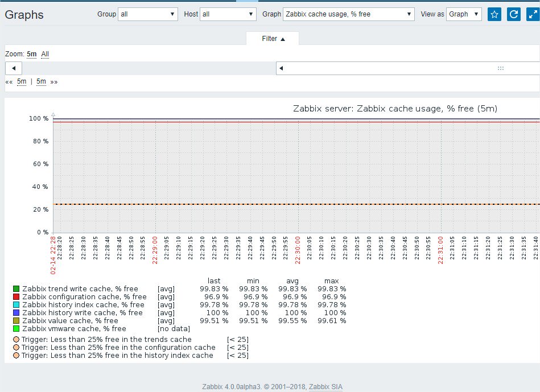
Task: Click the 'Zabbix value cache, % free' label
Action: tap(70, 321)
